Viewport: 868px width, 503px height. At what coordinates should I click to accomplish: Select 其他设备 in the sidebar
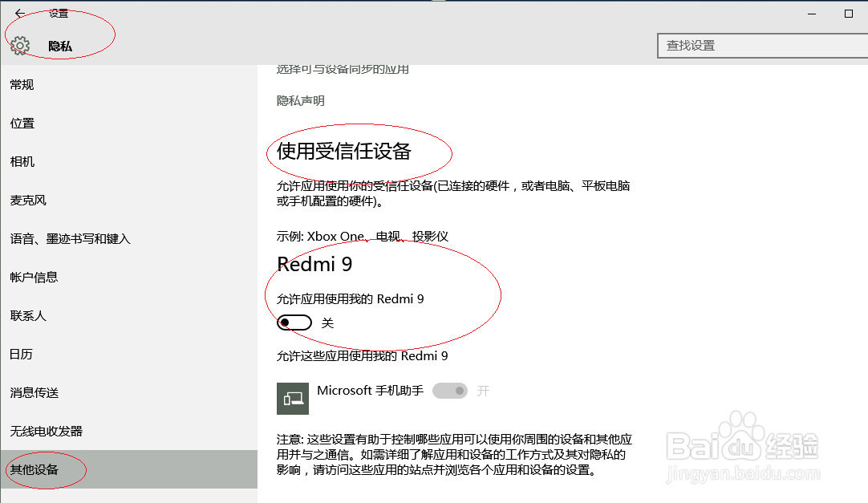[x=129, y=469]
